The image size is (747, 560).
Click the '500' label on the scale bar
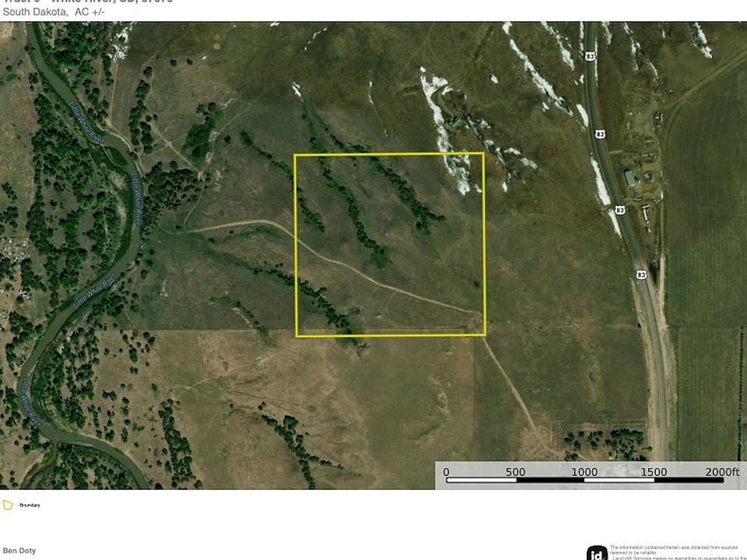[x=515, y=472]
